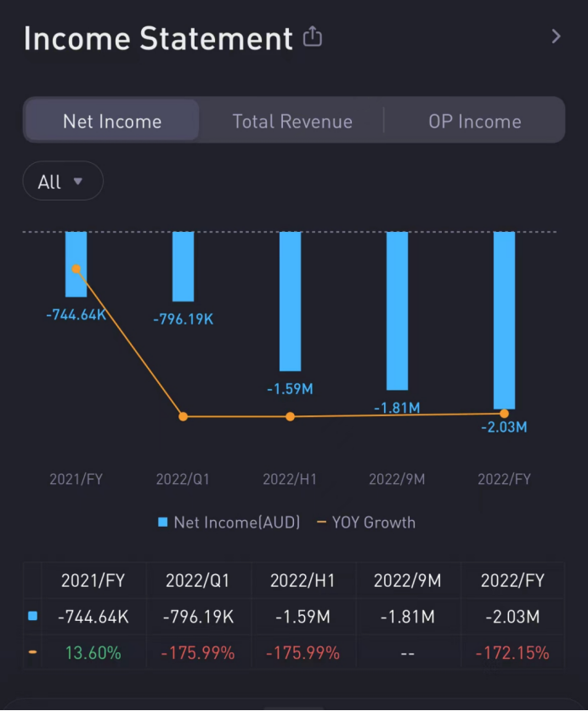Click YOY growth point at 2022/Q1

(183, 416)
